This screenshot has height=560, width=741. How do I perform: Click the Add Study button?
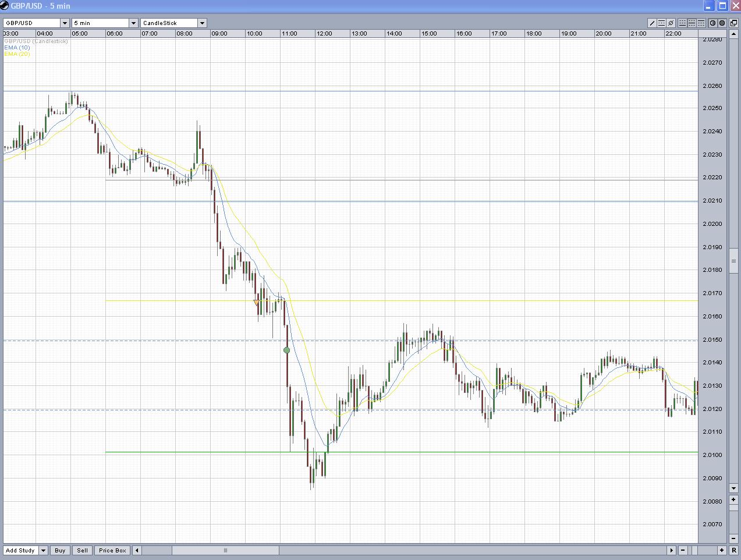21,550
